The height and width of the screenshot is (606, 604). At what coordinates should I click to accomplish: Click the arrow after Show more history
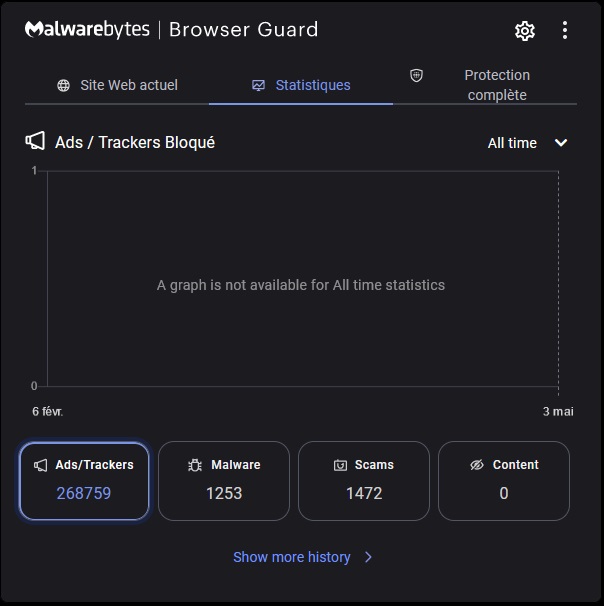tap(368, 557)
